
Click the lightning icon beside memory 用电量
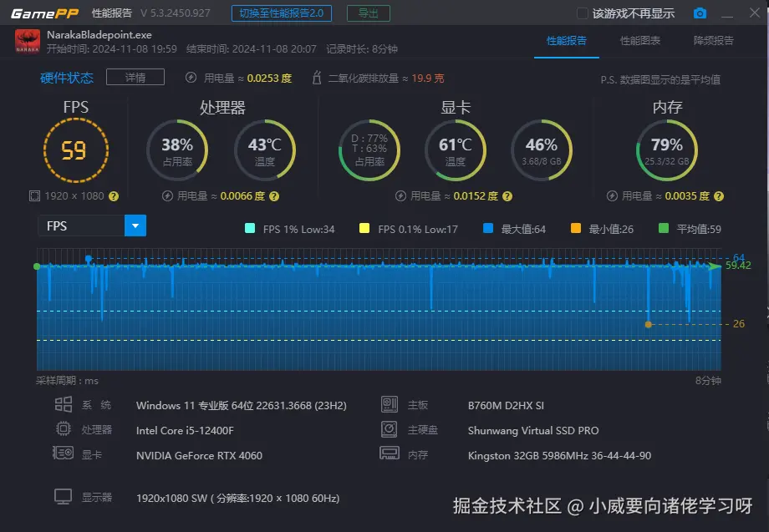pos(612,196)
